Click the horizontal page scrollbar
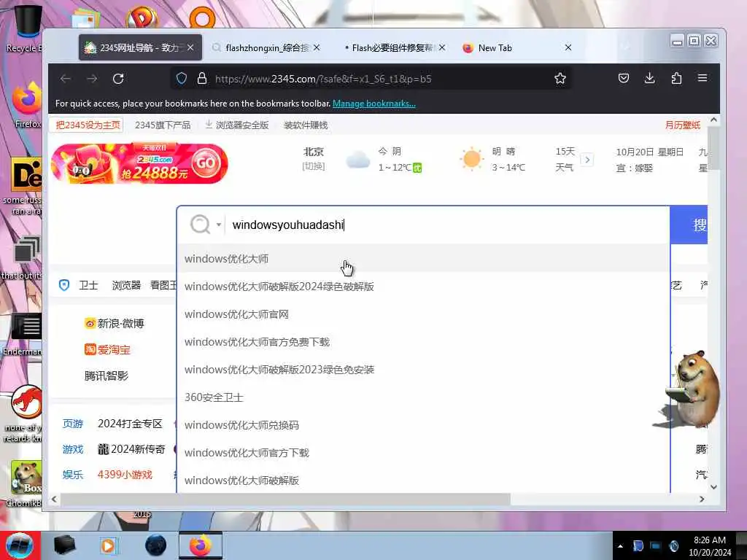 click(285, 499)
